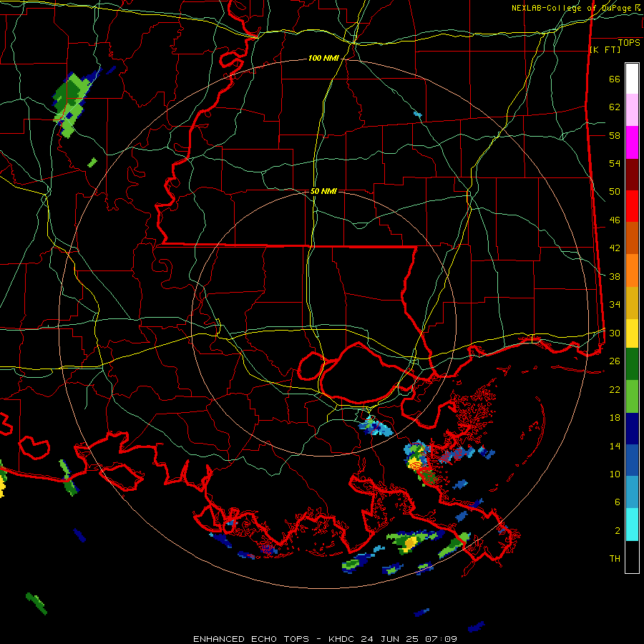Click the 38 legend value

[615, 276]
